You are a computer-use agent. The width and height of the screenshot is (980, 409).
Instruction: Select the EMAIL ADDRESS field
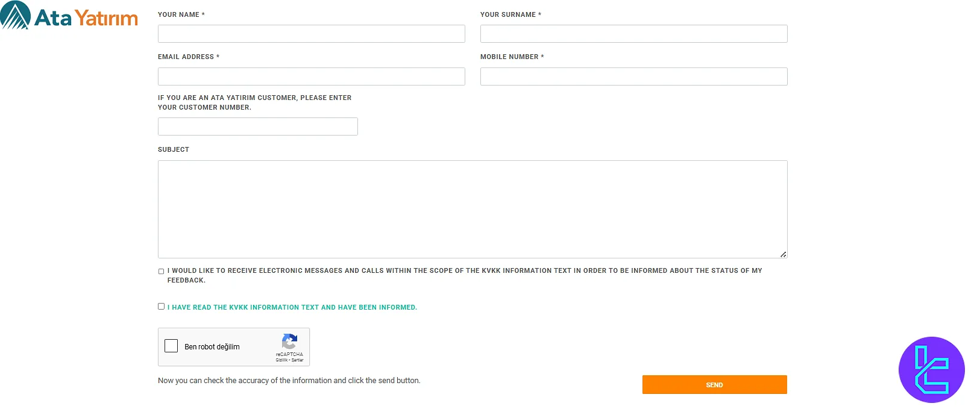[311, 76]
